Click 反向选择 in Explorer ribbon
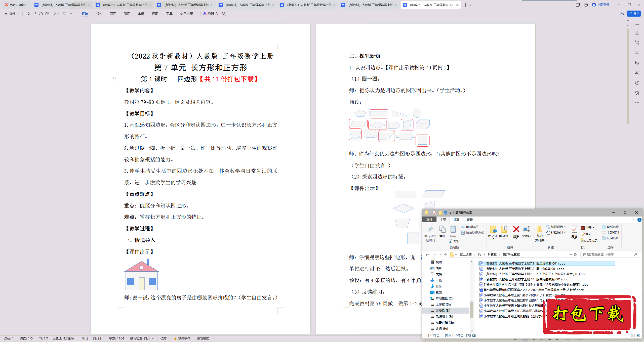This screenshot has height=342, width=644. click(611, 238)
